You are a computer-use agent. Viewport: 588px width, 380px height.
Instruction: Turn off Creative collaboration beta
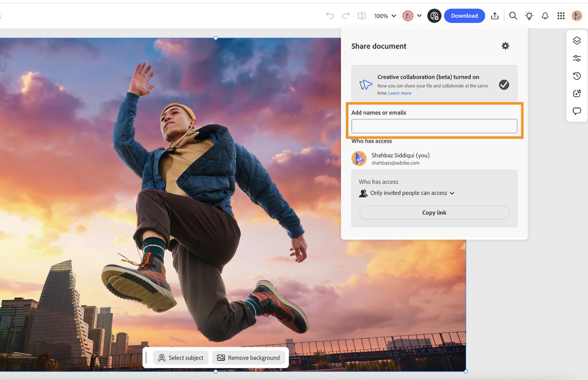tap(504, 85)
